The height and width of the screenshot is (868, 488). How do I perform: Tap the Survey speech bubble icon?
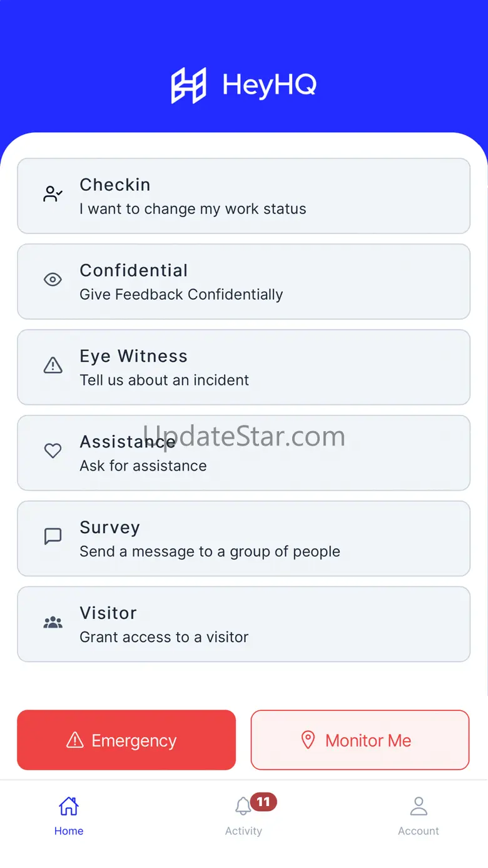pyautogui.click(x=53, y=536)
